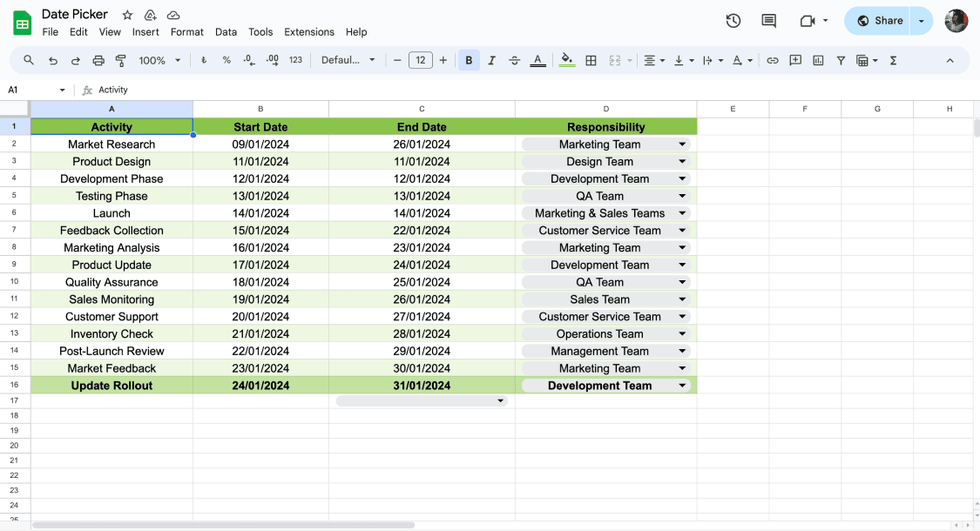Insert a chart using toolbar icon
Image resolution: width=980 pixels, height=531 pixels.
tap(818, 60)
